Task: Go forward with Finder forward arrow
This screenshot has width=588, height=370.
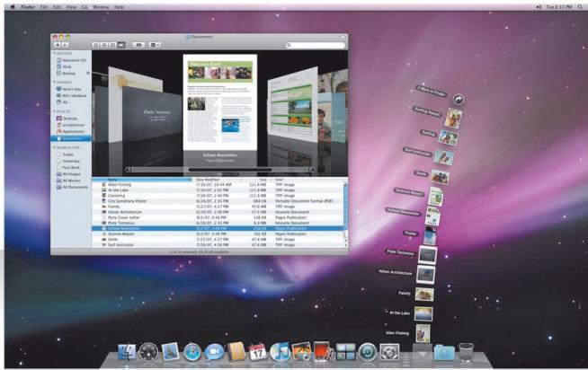Action: (66, 45)
